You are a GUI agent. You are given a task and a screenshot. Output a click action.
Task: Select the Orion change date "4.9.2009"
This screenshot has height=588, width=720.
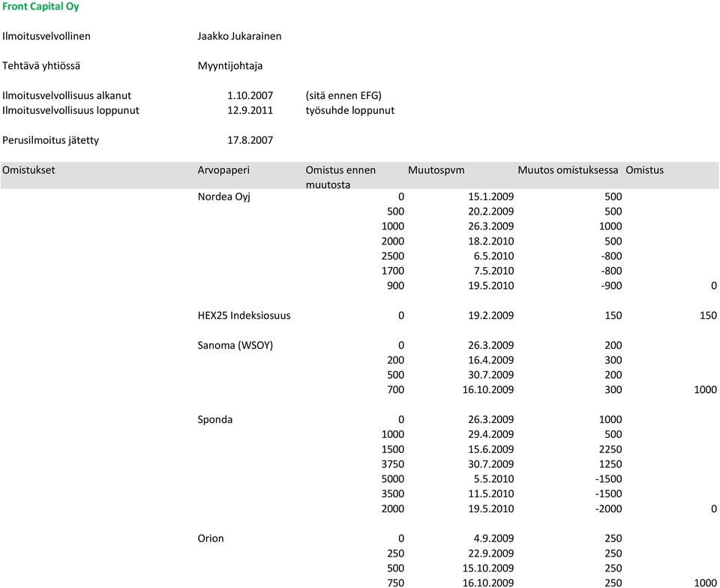[493, 538]
